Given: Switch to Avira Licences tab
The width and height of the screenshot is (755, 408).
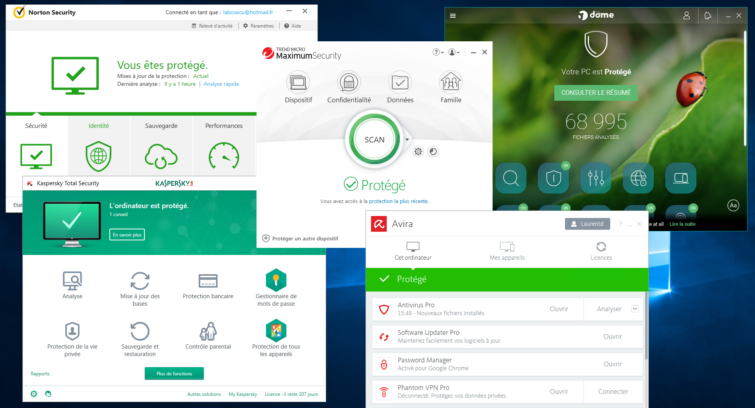Looking at the screenshot, I should click(x=601, y=251).
